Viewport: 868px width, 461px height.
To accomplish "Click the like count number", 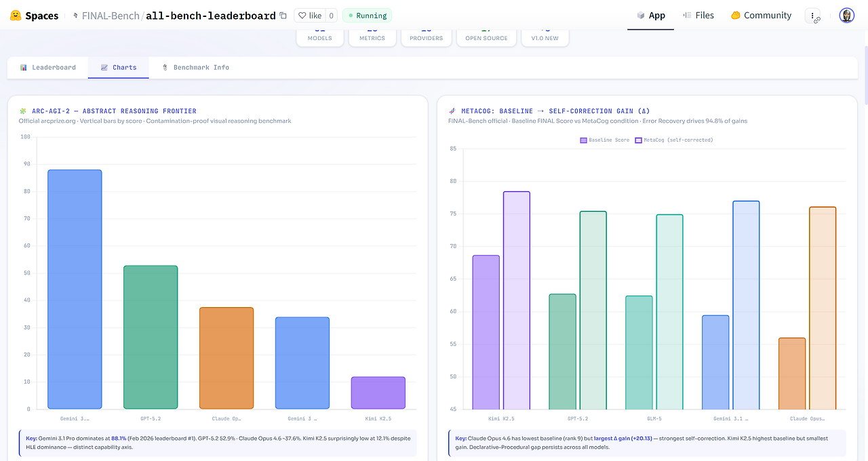I will (331, 16).
